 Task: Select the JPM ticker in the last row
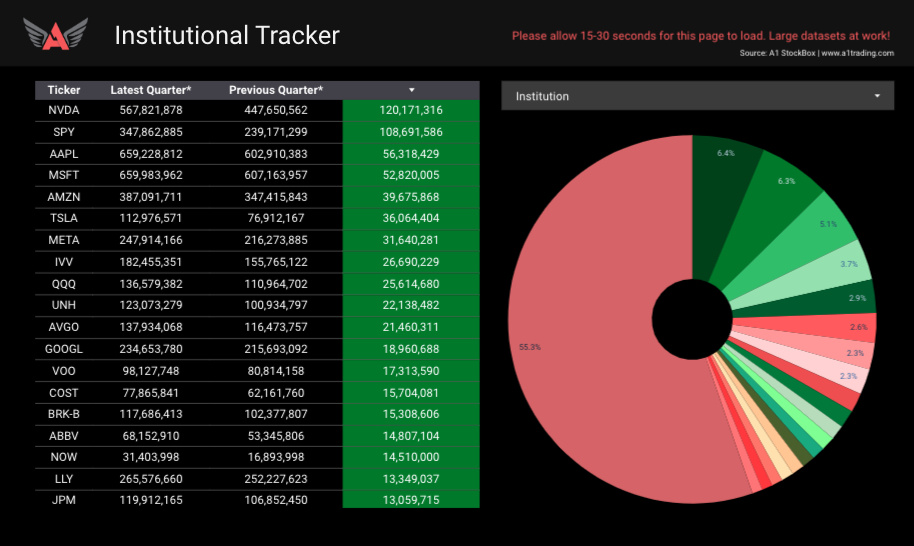pyautogui.click(x=64, y=500)
